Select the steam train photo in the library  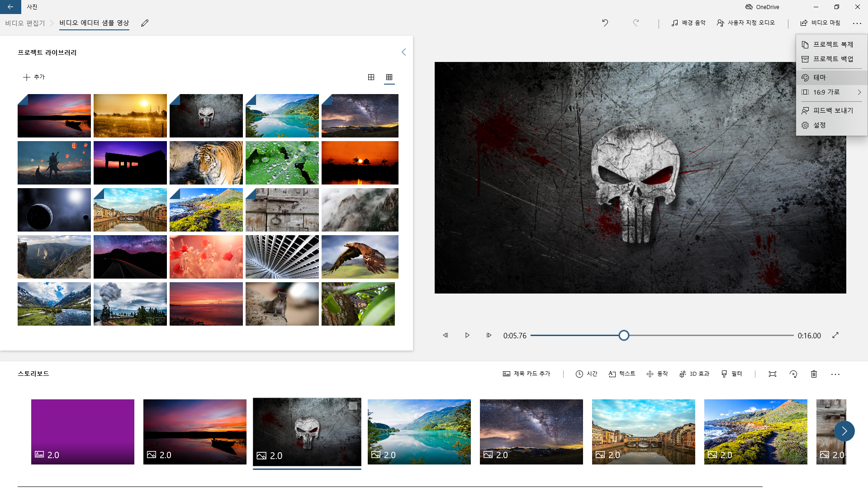pyautogui.click(x=130, y=304)
